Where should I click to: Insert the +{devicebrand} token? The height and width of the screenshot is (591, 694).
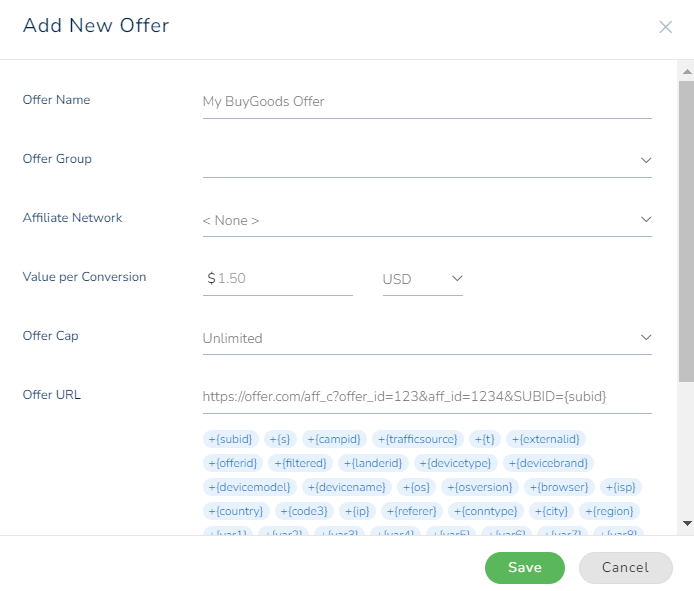tap(548, 463)
